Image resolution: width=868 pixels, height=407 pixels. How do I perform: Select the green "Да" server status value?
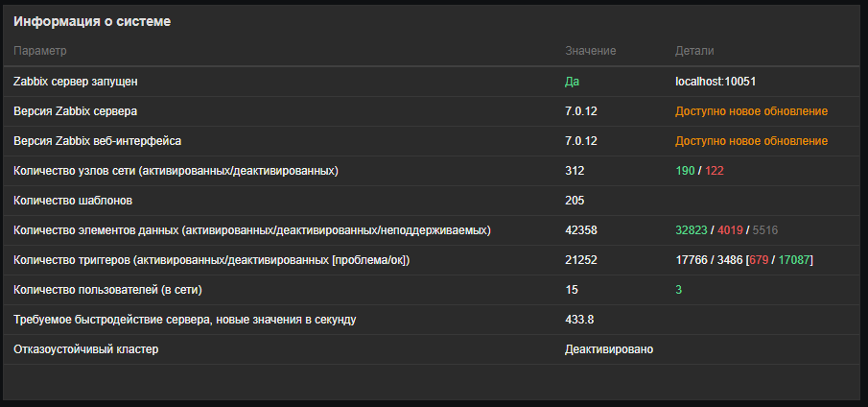point(573,82)
